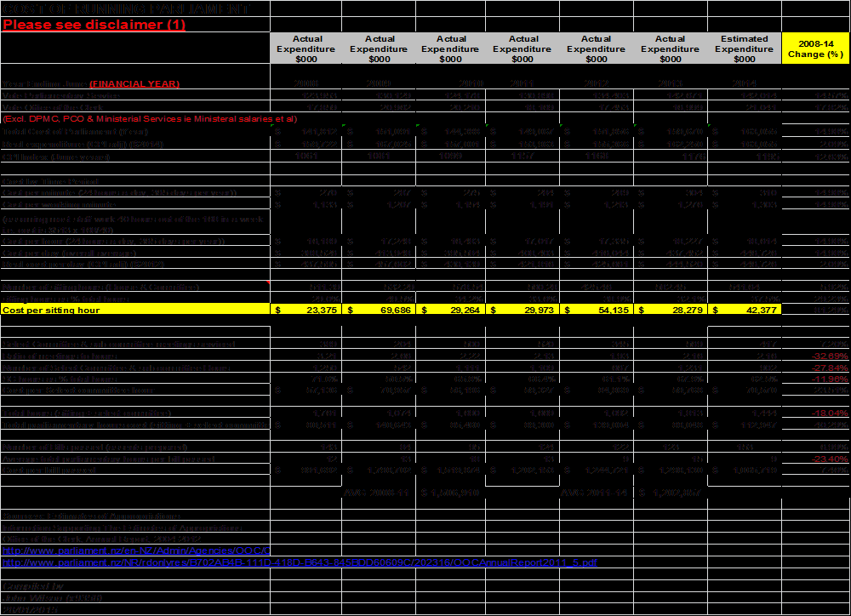Select the yellow '2008-14 Change (%)' header
The image size is (851, 616).
point(816,48)
